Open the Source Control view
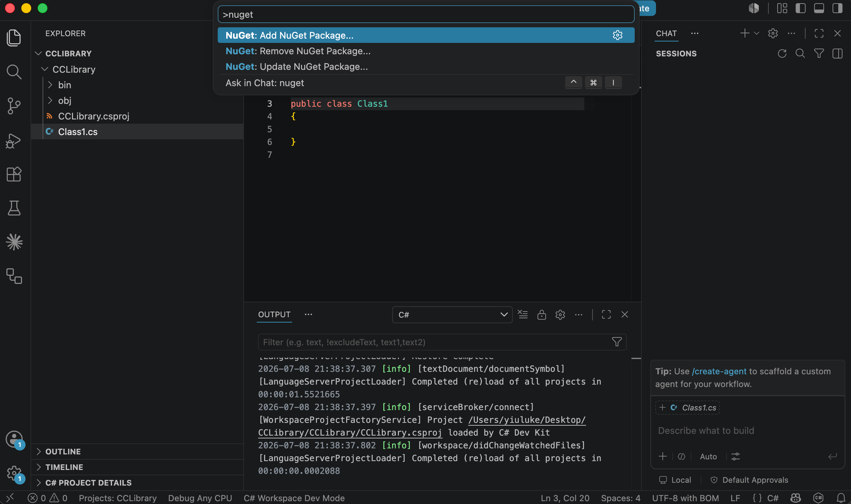The image size is (851, 504). coord(14,106)
